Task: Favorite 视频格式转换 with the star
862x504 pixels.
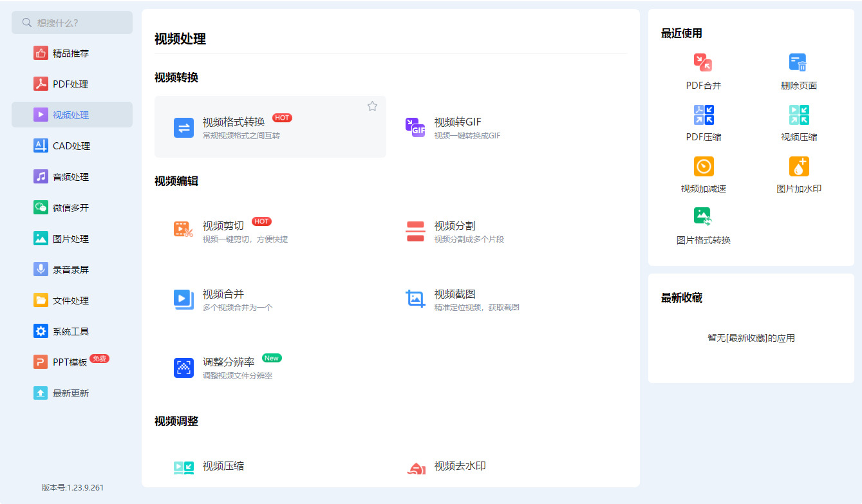Action: 372,106
